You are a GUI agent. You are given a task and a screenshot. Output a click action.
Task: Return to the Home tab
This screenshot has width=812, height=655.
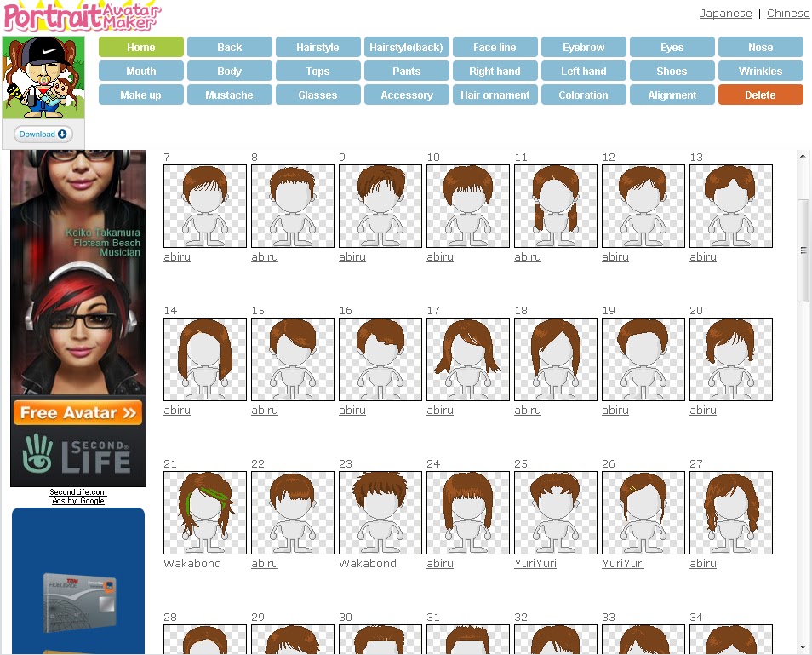point(140,47)
